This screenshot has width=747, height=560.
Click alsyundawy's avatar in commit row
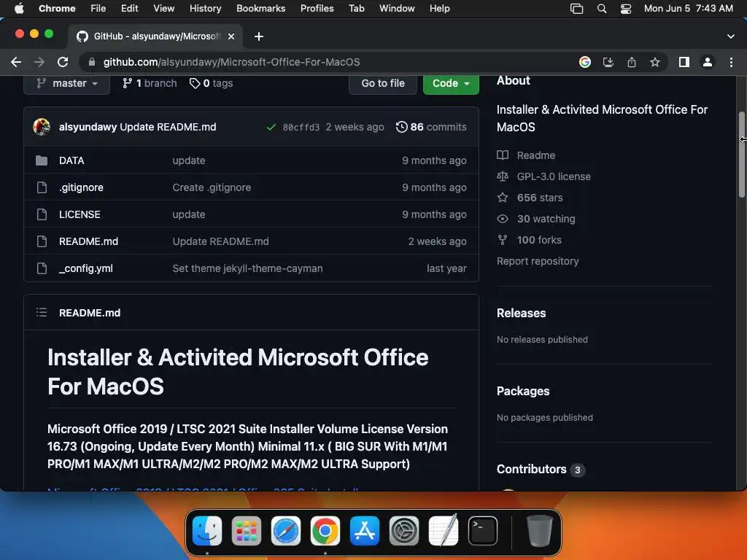pos(42,127)
